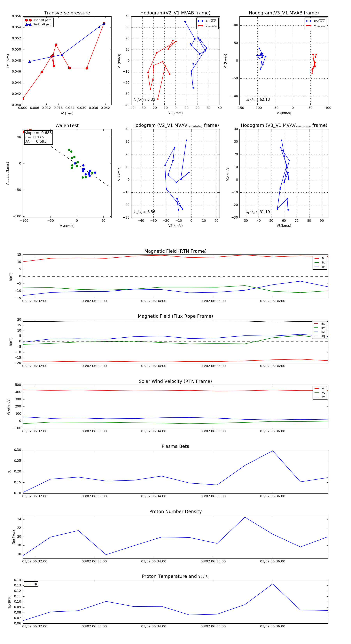Click the "WalenTest" plot title
Viewport: 351px width, 644px height.
tap(67, 125)
